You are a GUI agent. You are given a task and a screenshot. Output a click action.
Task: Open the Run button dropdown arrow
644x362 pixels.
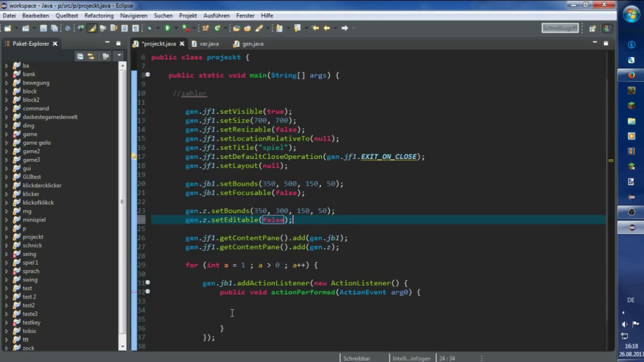(176, 28)
